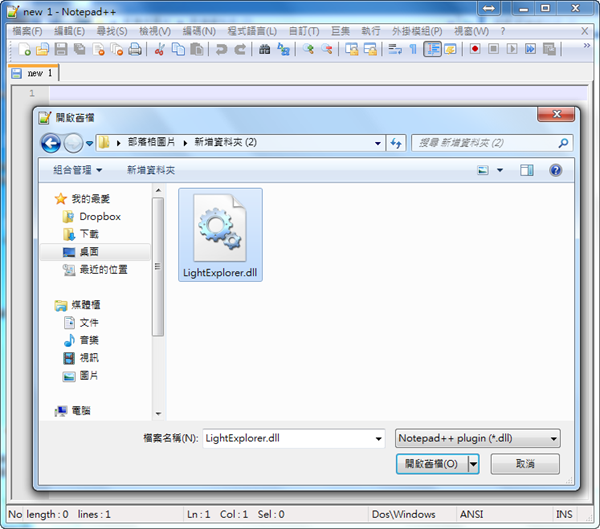The image size is (600, 529).
Task: Select the new 1 document tab
Action: pos(33,73)
